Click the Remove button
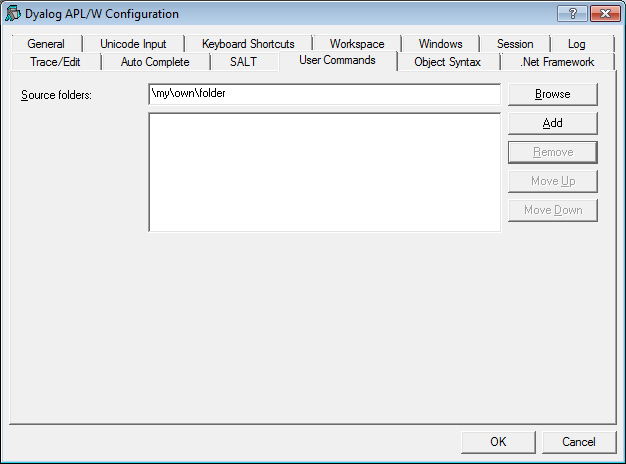626x464 pixels. tap(553, 152)
